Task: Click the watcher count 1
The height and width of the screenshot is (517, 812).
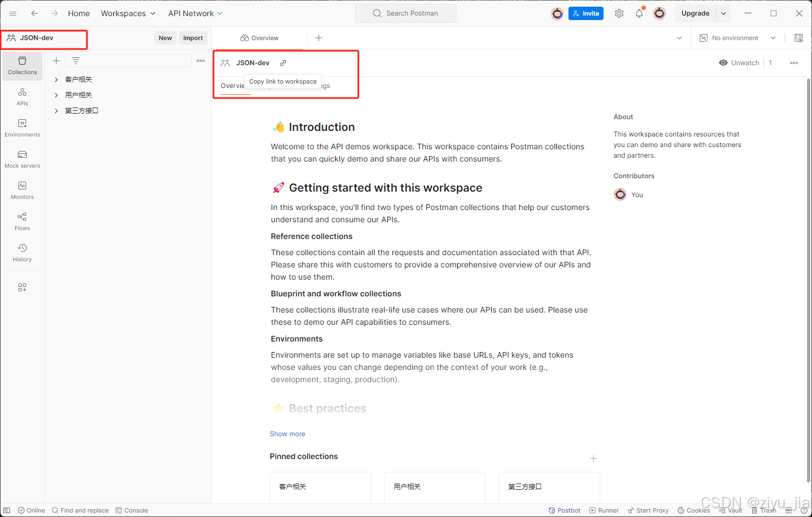Action: tap(770, 63)
